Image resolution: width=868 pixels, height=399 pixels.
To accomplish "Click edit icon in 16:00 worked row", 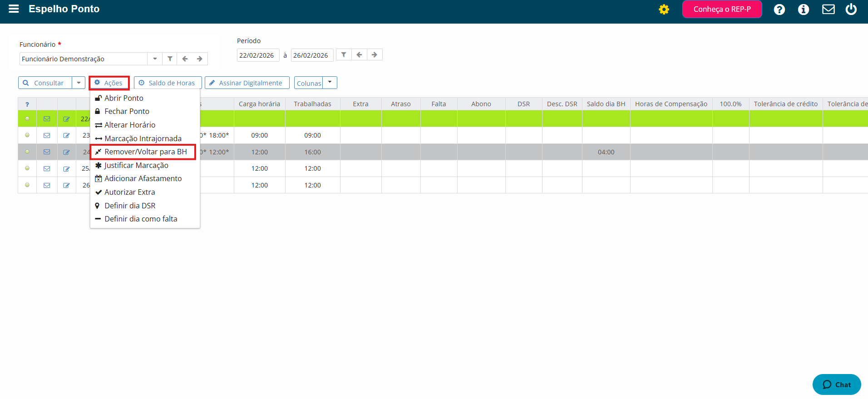I will pyautogui.click(x=67, y=152).
